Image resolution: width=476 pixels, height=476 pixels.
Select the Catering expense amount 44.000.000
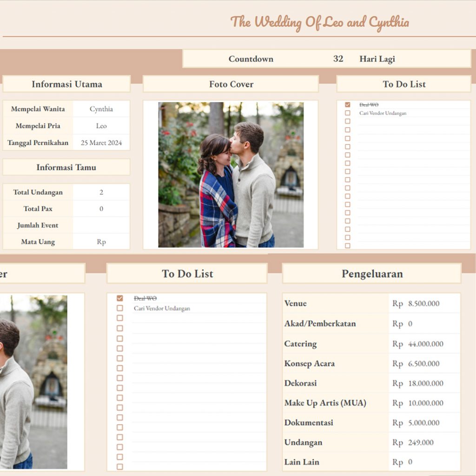point(425,344)
